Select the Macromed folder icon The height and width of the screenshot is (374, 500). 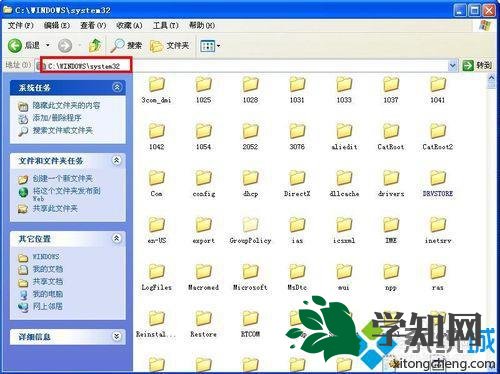tap(203, 272)
